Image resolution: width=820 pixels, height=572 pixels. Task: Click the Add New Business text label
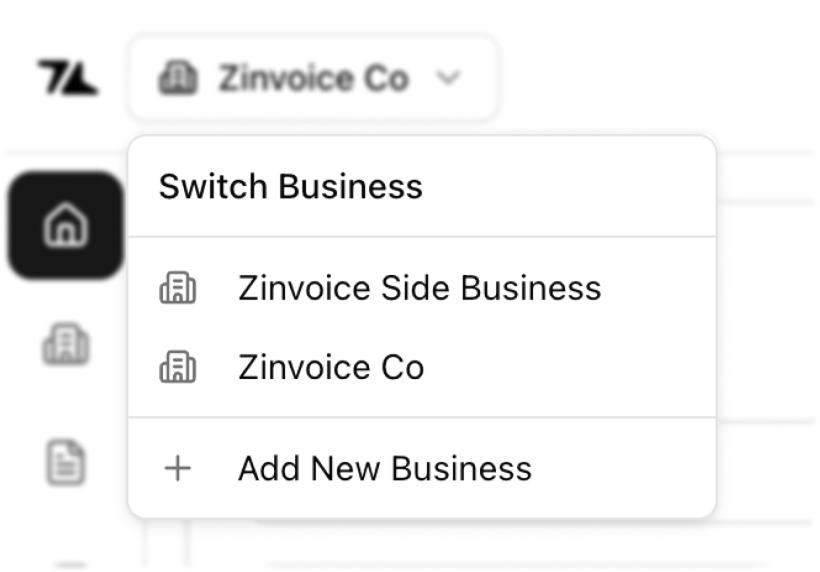tap(384, 468)
